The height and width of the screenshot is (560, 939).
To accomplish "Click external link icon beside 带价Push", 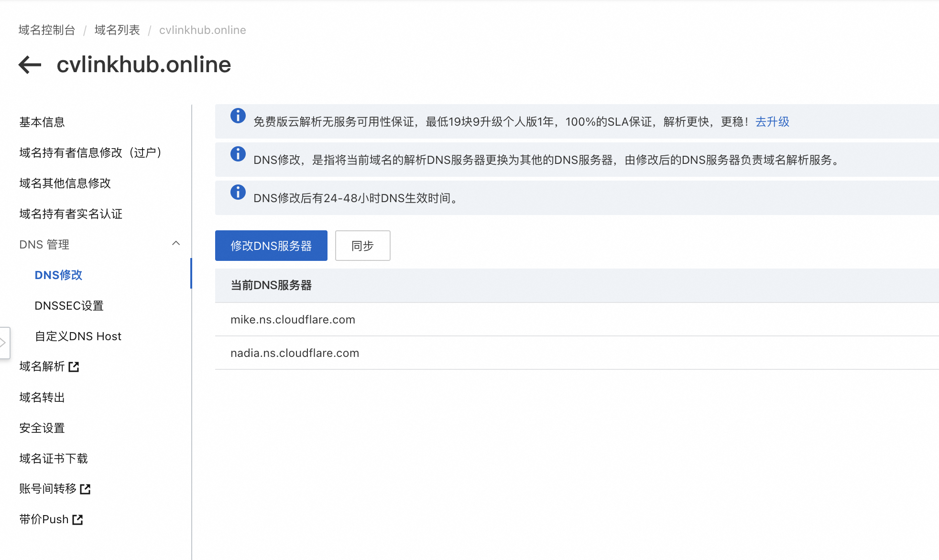I will click(77, 519).
